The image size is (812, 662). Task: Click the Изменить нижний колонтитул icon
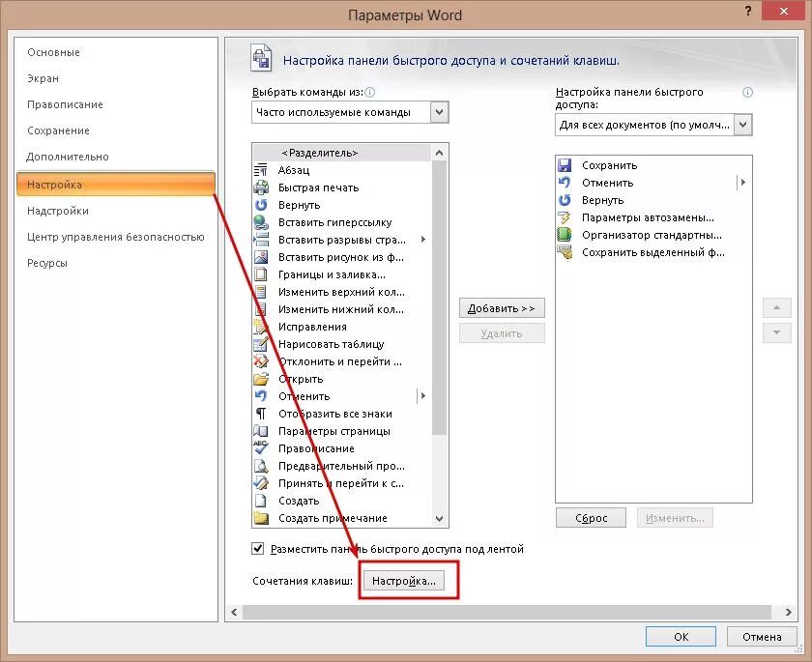point(260,309)
